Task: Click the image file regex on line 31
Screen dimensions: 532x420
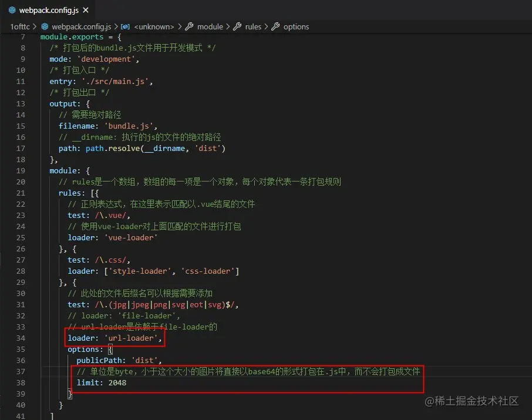Action: [x=165, y=304]
